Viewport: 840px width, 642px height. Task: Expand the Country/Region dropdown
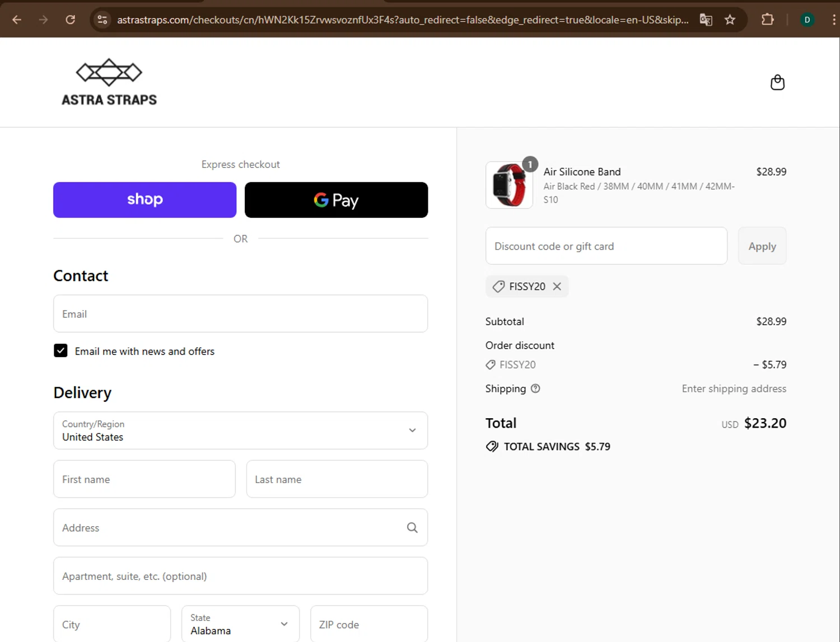[240, 430]
